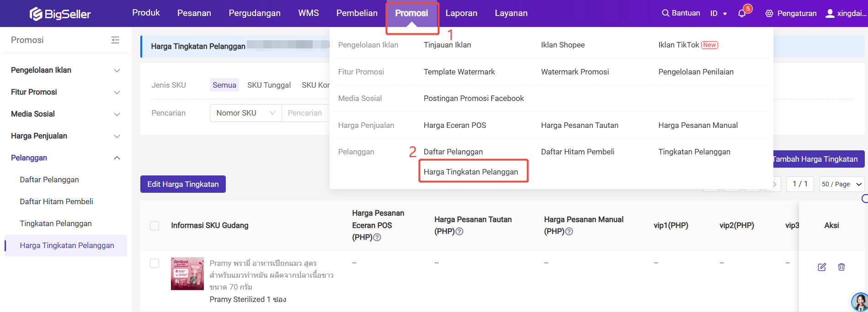Select Harga Tingkatan Pelanggan in Promosi menu
This screenshot has width=868, height=312.
coord(471,172)
